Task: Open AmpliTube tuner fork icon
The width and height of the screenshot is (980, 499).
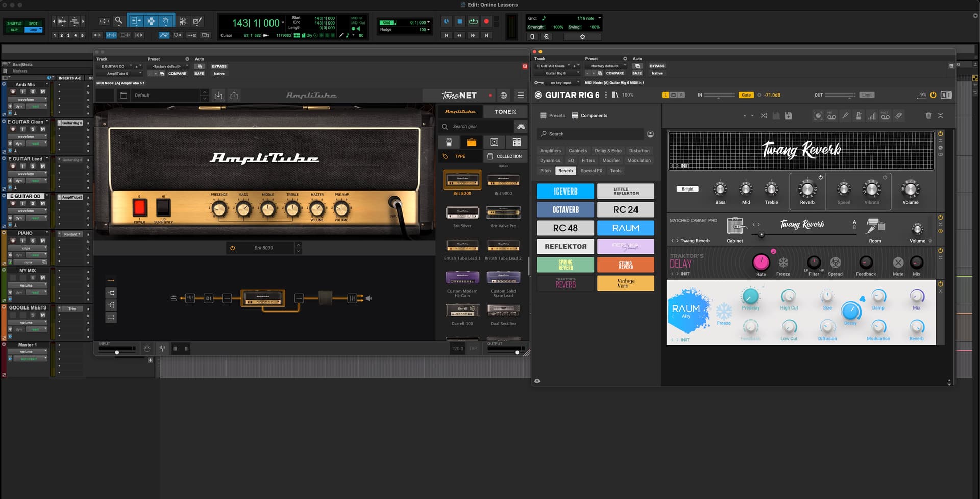Action: click(162, 348)
